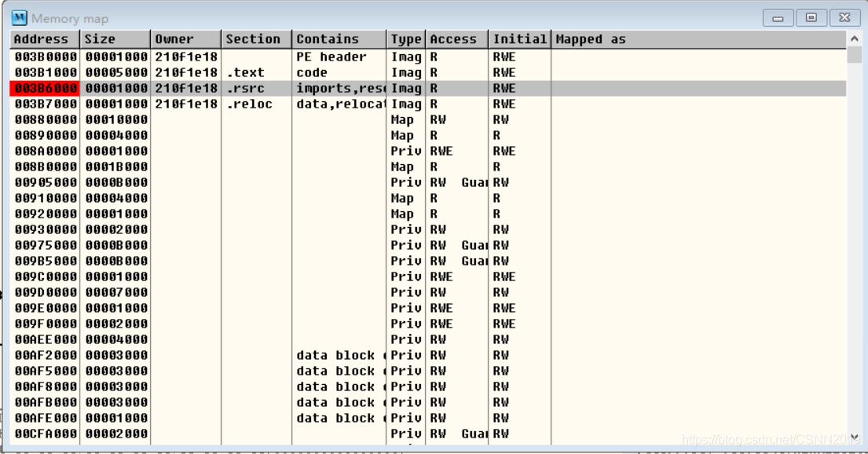868x454 pixels.
Task: Click the Owner column header
Action: coord(186,39)
